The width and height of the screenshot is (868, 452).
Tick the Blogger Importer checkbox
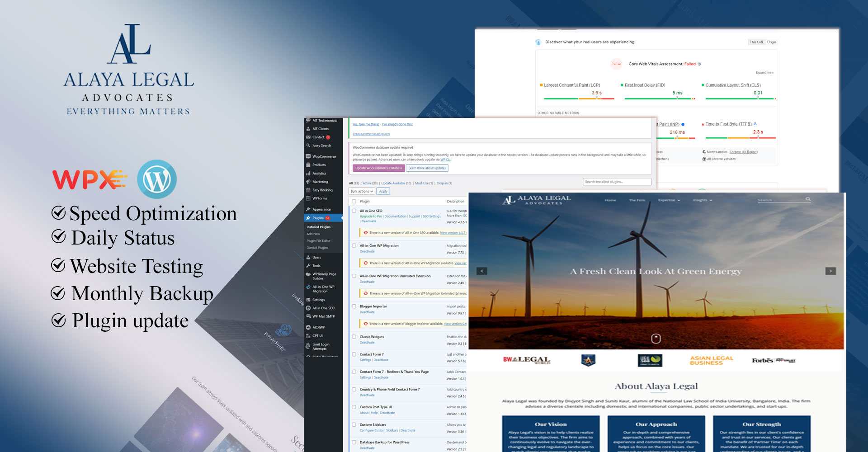[x=354, y=306]
